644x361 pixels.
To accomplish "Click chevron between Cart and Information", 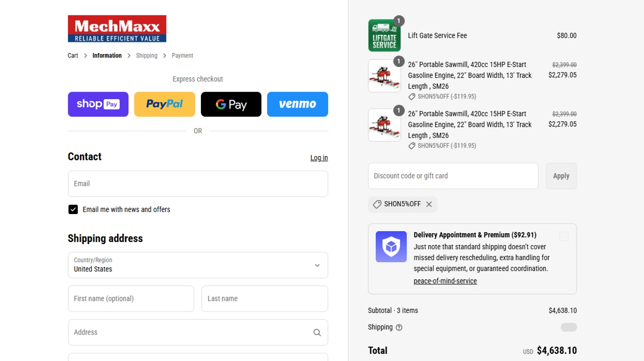I will (85, 55).
